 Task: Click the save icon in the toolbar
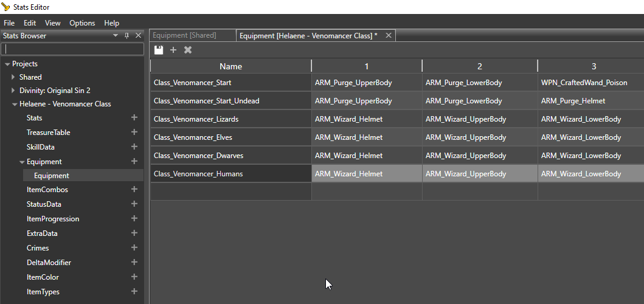159,50
